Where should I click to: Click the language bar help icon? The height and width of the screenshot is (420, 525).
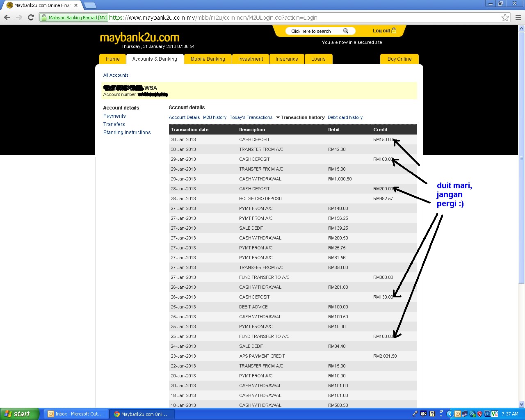pyautogui.click(x=432, y=414)
